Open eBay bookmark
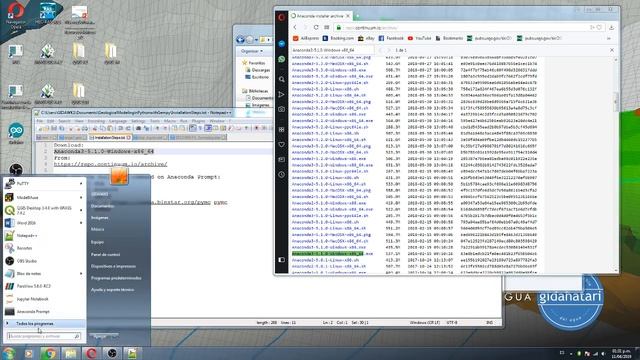 [367, 38]
